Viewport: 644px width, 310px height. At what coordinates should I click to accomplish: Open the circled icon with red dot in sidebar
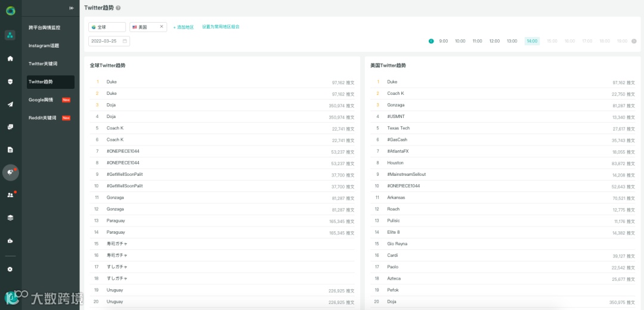[10, 172]
